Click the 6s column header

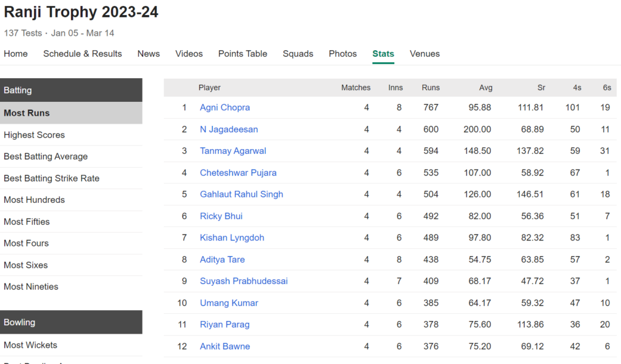[606, 88]
